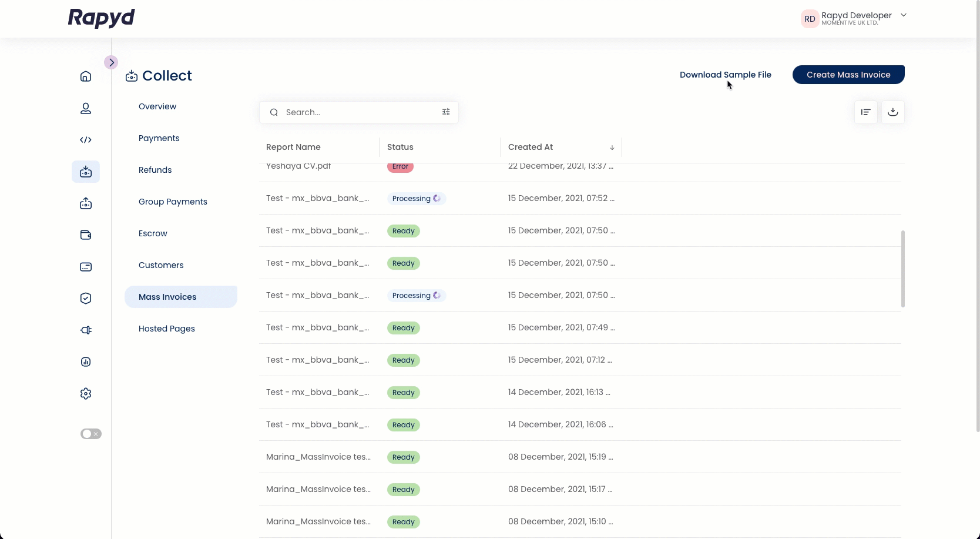Click the Rapyd Developer account name
Image resolution: width=980 pixels, height=539 pixels.
[x=856, y=15]
